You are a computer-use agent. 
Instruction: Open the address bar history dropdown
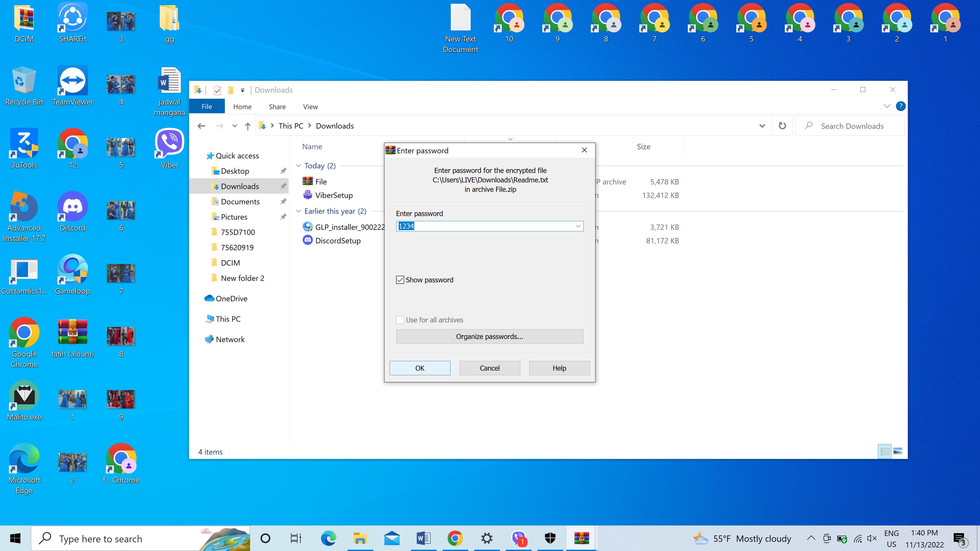pos(762,126)
